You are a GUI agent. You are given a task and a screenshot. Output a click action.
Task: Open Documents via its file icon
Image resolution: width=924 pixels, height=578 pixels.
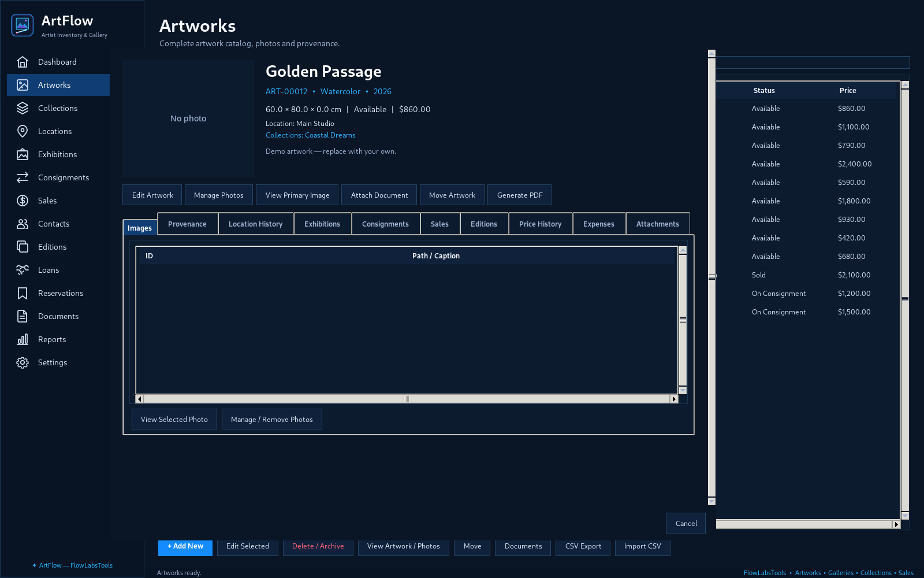(23, 316)
